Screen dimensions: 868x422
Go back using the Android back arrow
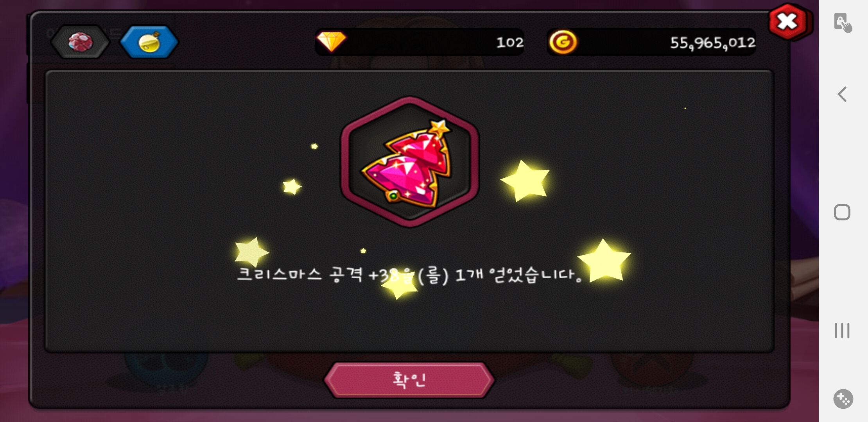pos(843,94)
